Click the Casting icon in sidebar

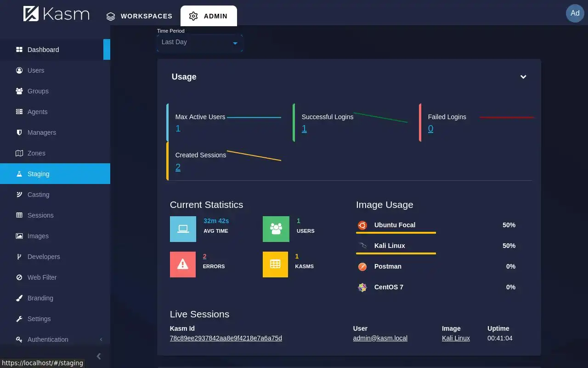point(19,195)
